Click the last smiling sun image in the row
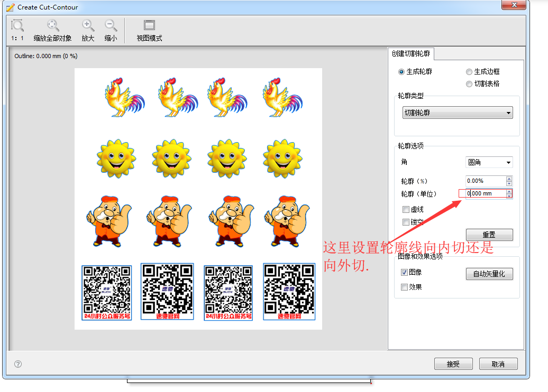 (283, 158)
